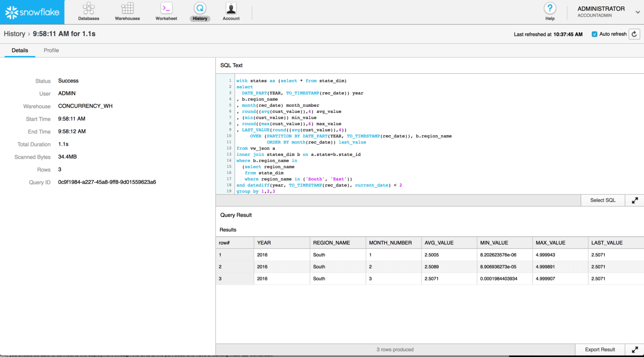Open the Warehouses page
The image size is (644, 357).
[127, 12]
